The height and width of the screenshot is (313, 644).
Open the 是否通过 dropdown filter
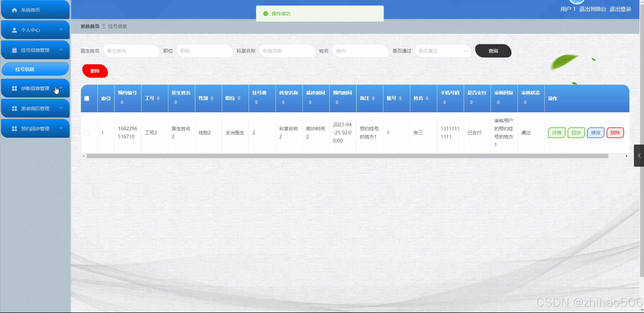(x=443, y=51)
